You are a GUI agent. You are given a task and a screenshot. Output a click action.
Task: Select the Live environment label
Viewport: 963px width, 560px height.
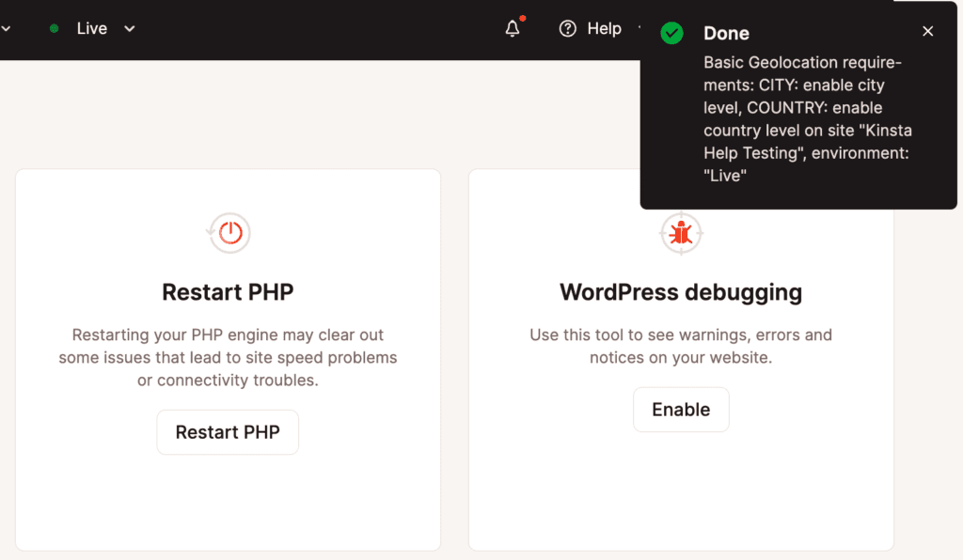pos(91,28)
